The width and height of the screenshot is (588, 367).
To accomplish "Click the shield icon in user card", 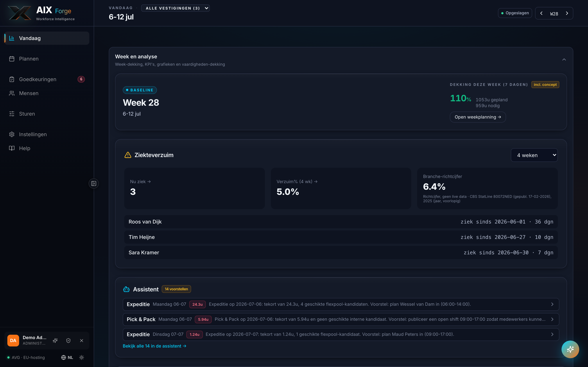I will [x=68, y=341].
